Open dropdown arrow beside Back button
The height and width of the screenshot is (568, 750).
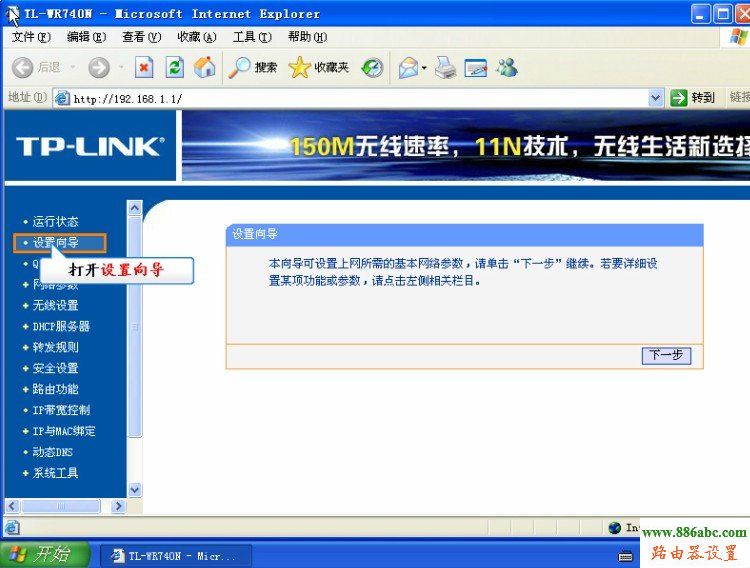point(73,67)
